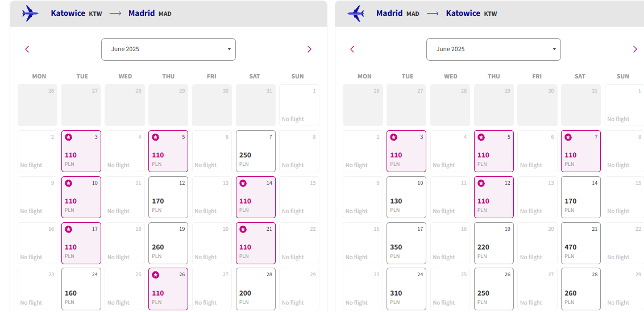Viewport: 644px width, 312px height.
Task: Click star discount icon on return June 7
Action: 568,137
